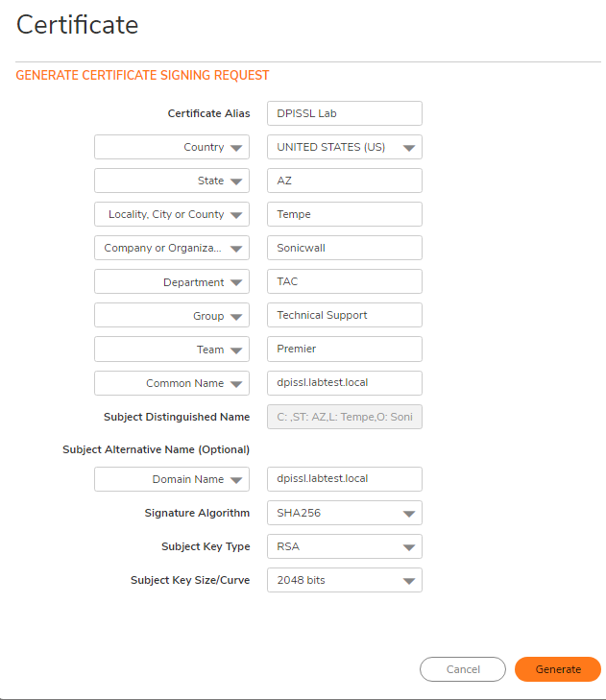Select the Tempe locality input field
This screenshot has width=606, height=700.
pyautogui.click(x=344, y=214)
